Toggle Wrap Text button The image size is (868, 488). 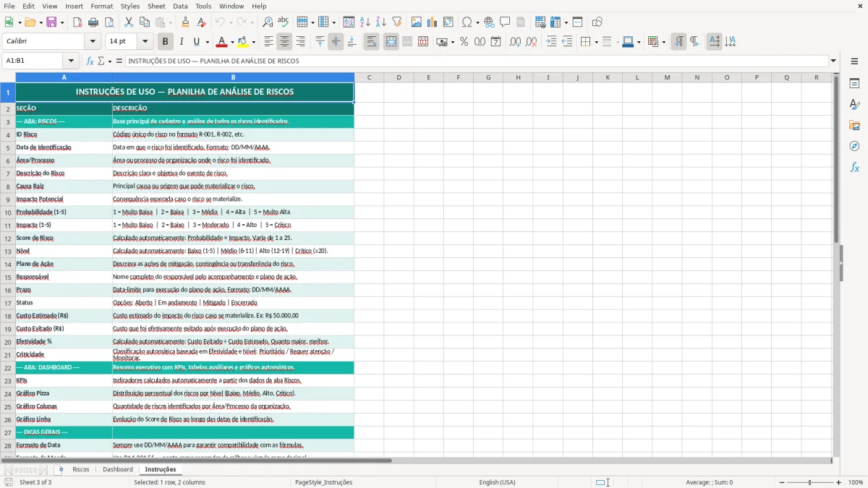point(372,42)
